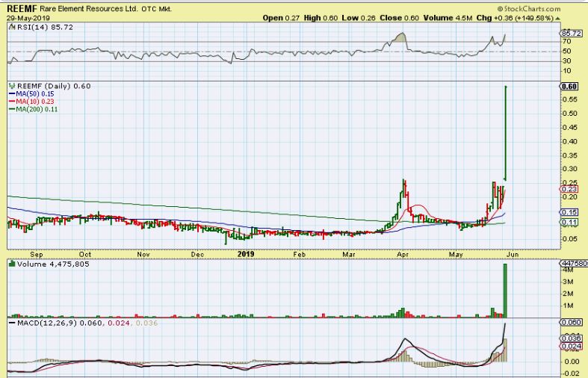The width and height of the screenshot is (588, 378).
Task: Click the 2M label on volume axis
Action: coord(568,294)
